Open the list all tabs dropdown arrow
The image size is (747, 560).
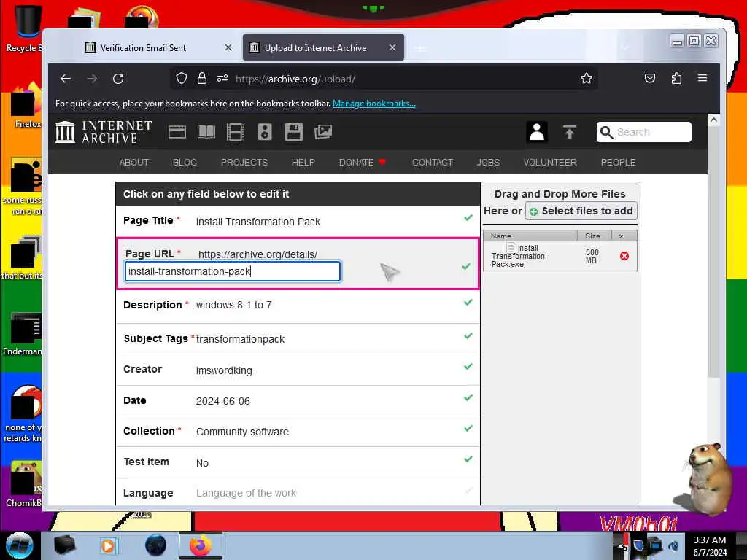tap(625, 47)
